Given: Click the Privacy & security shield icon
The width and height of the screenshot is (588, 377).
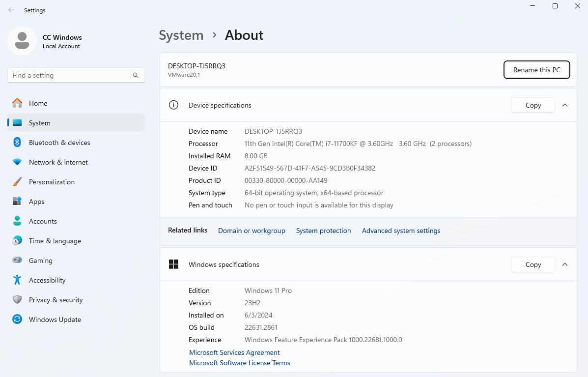Looking at the screenshot, I should [17, 299].
